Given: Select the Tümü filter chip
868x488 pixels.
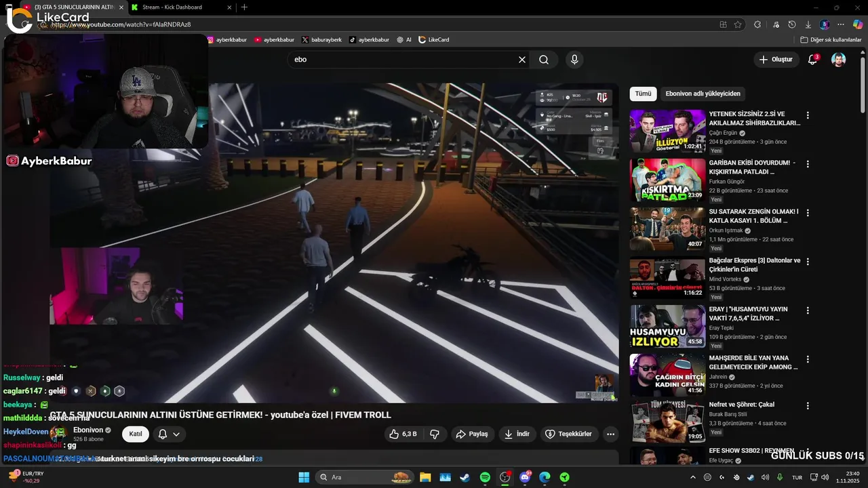Looking at the screenshot, I should pyautogui.click(x=643, y=94).
